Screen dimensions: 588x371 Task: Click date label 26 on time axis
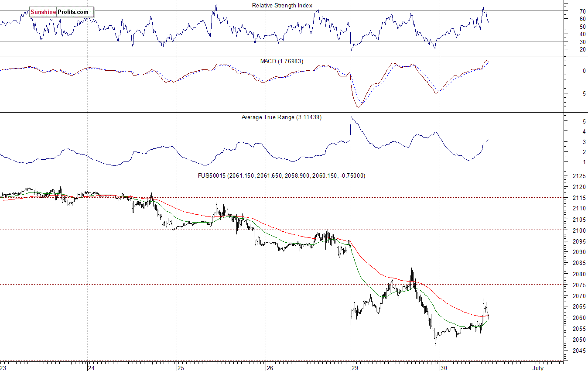coord(270,368)
